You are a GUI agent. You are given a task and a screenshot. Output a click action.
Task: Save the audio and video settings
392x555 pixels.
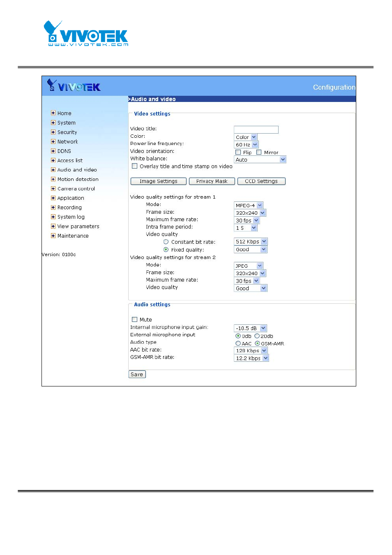(137, 375)
